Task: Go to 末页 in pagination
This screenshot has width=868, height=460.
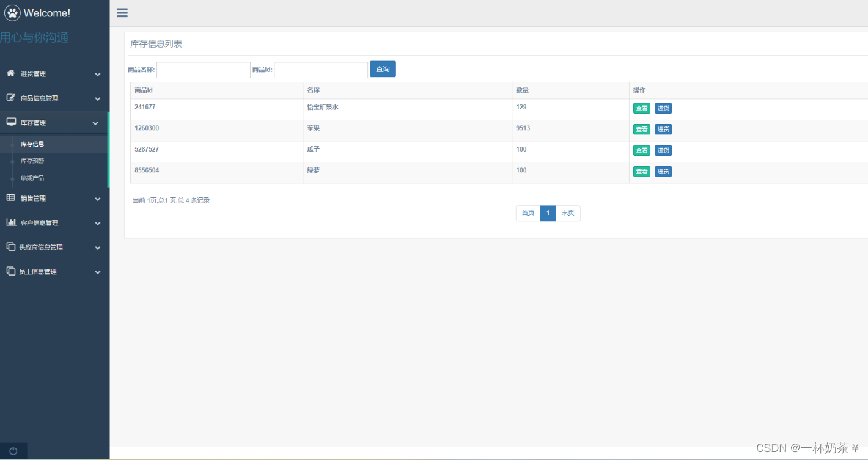Action: point(568,213)
